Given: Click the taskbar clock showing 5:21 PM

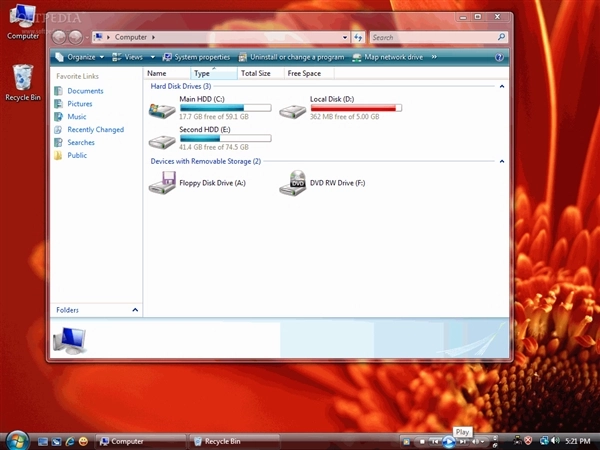Looking at the screenshot, I should pos(578,441).
